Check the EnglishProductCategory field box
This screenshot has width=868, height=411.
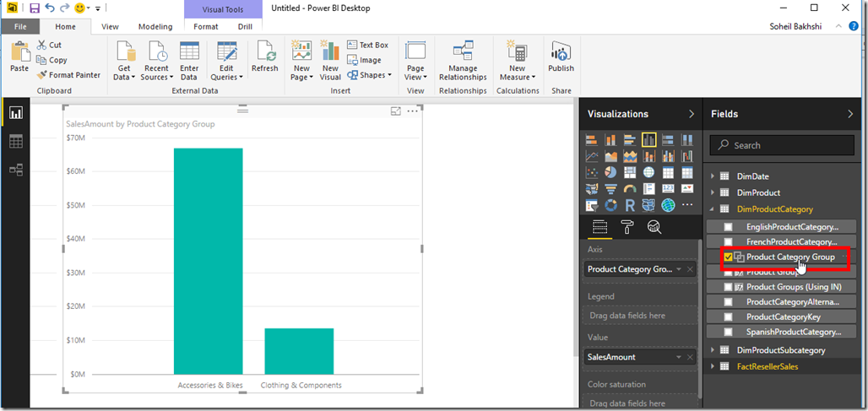[x=728, y=227]
